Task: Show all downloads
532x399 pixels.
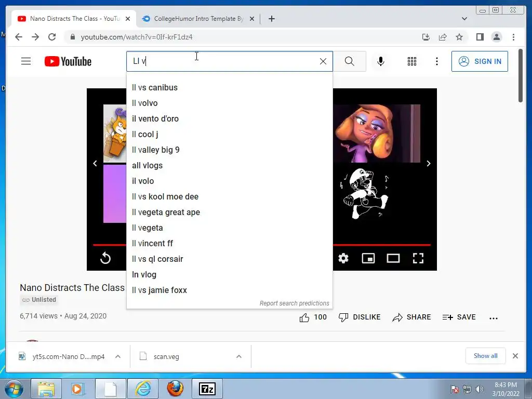Action: point(486,356)
